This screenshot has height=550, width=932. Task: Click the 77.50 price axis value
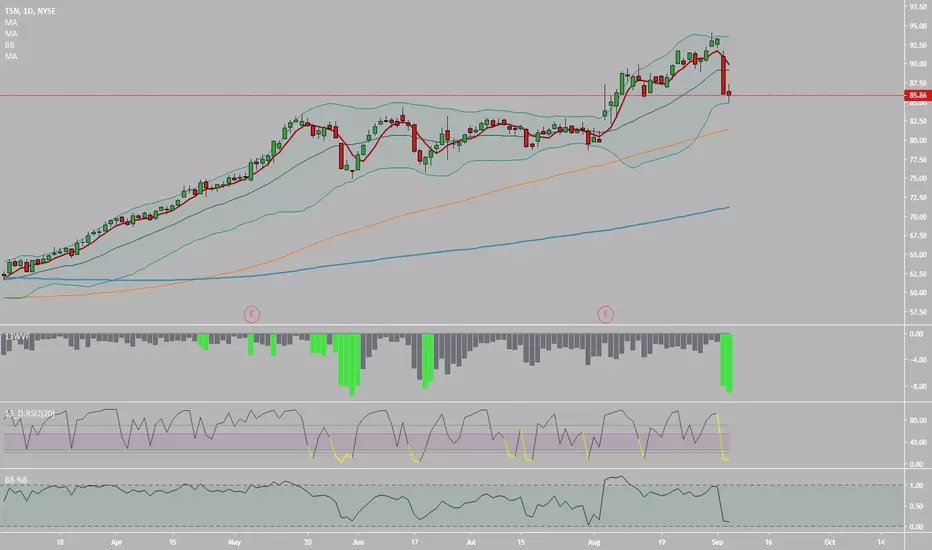(x=918, y=159)
